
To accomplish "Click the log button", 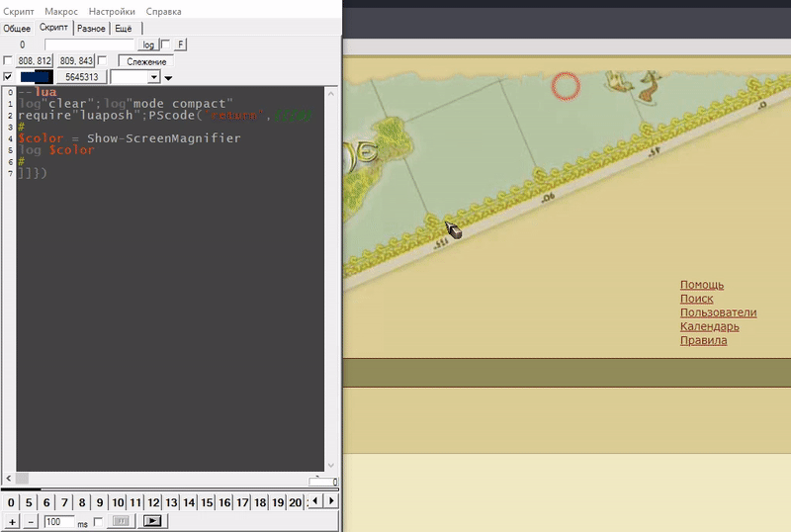I will [x=147, y=44].
